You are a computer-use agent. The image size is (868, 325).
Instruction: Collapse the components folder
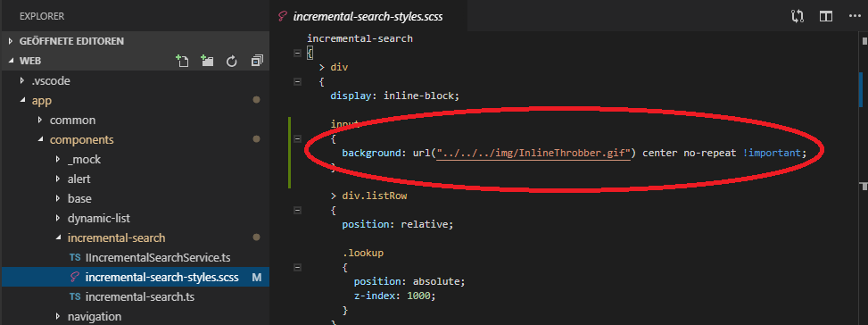tap(40, 140)
